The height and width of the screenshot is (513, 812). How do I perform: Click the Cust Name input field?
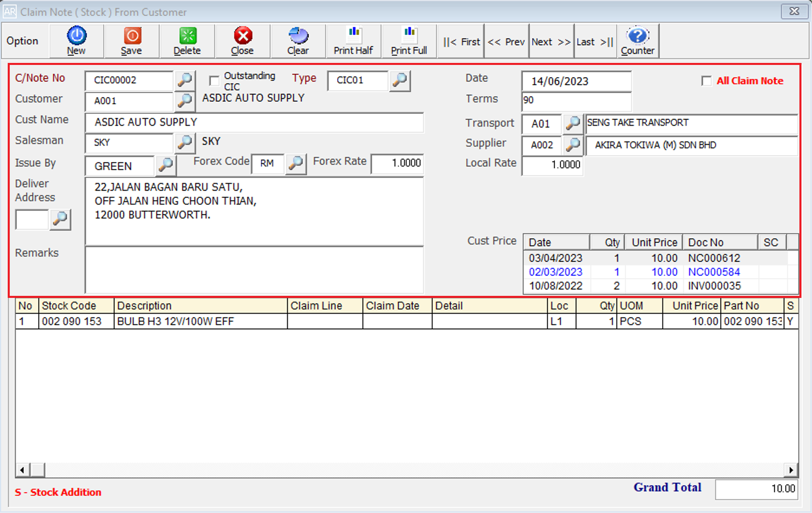tap(254, 122)
